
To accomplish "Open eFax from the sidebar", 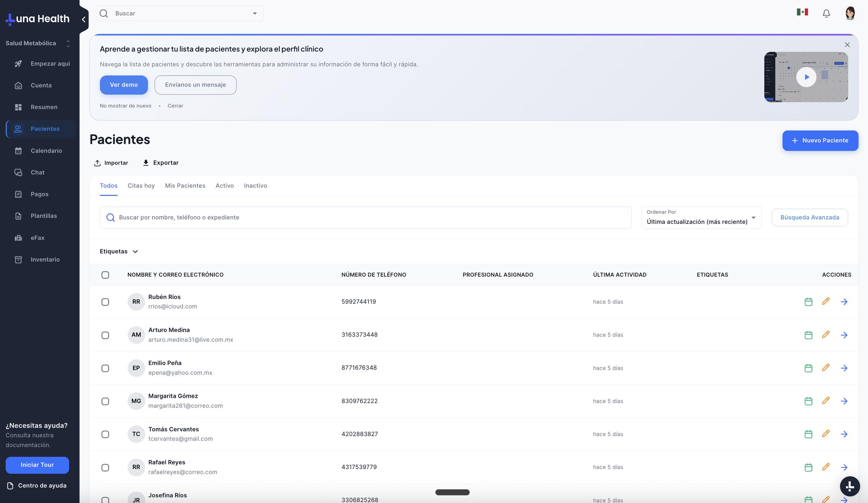I will coord(37,238).
